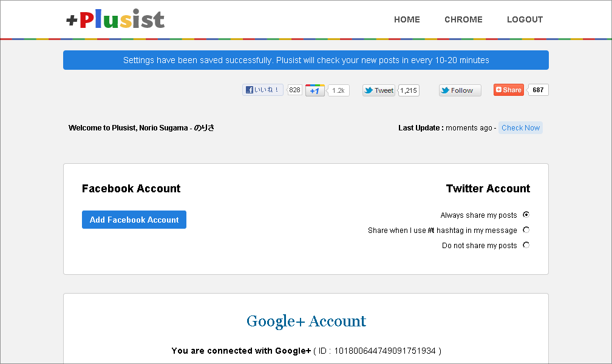
Task: Select Always share my posts radio button
Action: point(526,215)
